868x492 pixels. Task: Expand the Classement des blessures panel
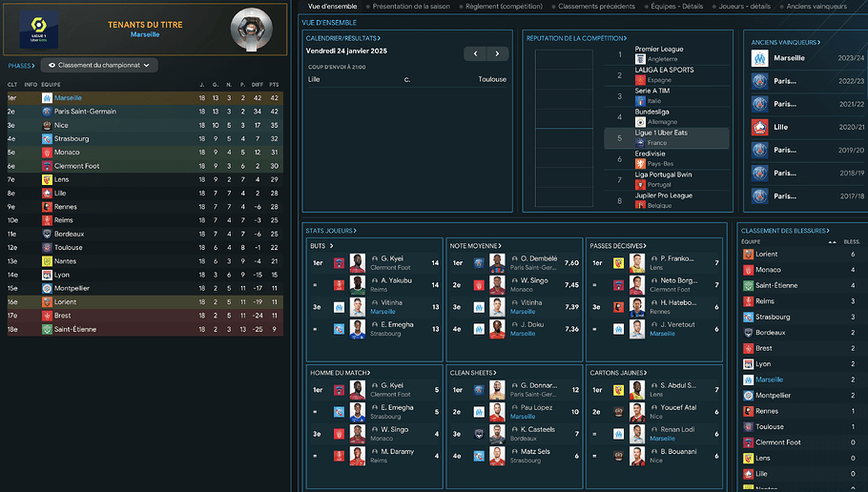785,231
